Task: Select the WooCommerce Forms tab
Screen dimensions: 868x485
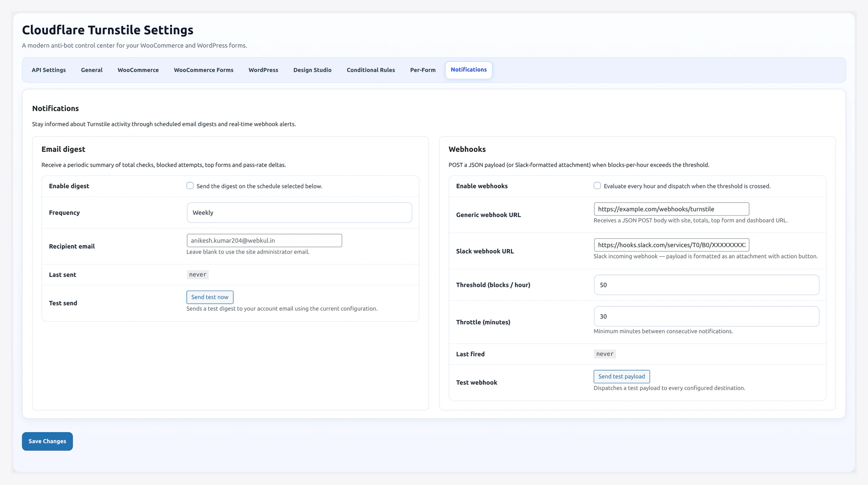Action: tap(203, 70)
